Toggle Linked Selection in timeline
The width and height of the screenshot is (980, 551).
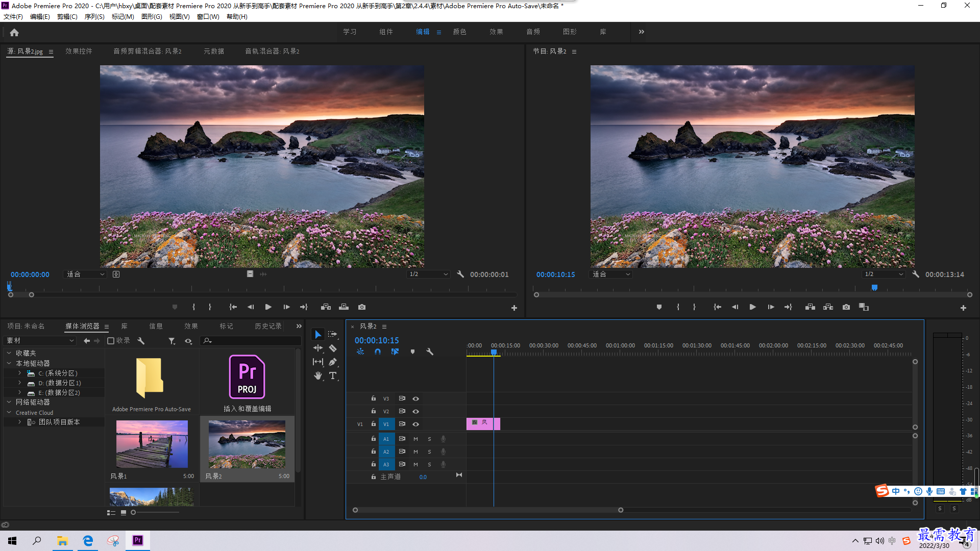pyautogui.click(x=395, y=352)
